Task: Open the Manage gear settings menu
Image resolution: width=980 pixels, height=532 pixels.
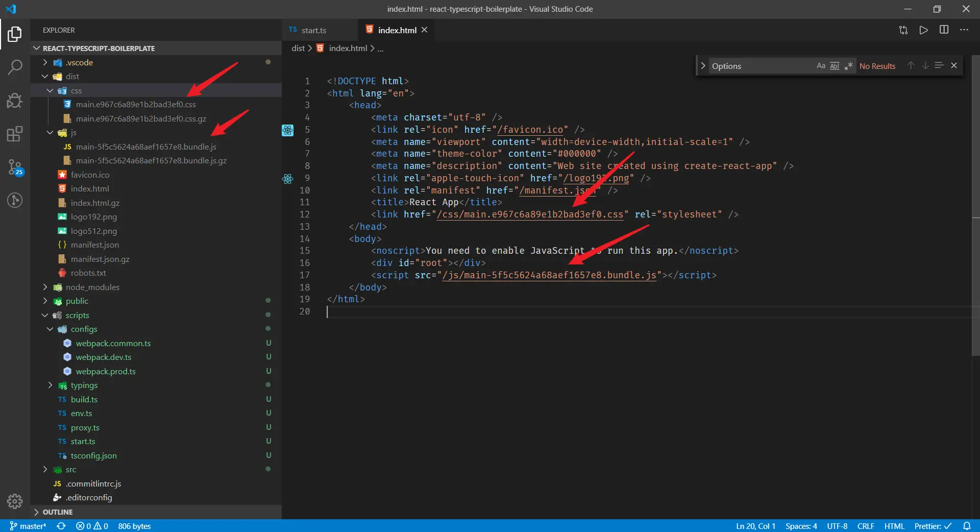Action: (15, 501)
